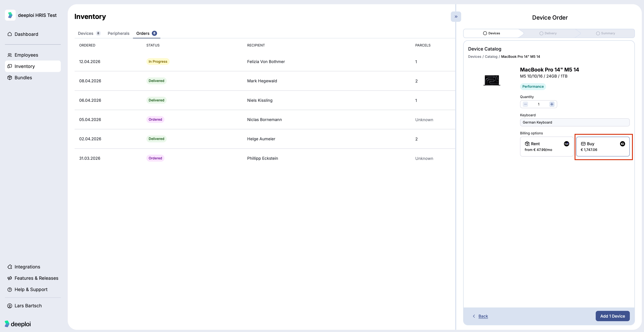Click Add 1 Device button
644x332 pixels.
[x=612, y=316]
